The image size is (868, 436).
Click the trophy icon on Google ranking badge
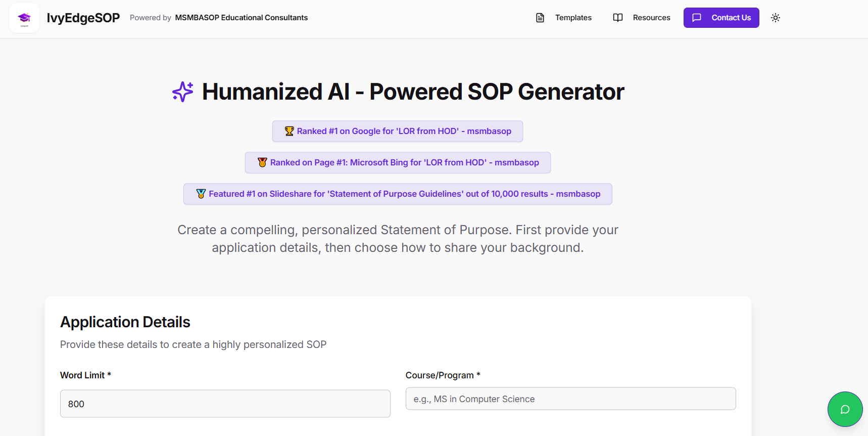coord(289,131)
